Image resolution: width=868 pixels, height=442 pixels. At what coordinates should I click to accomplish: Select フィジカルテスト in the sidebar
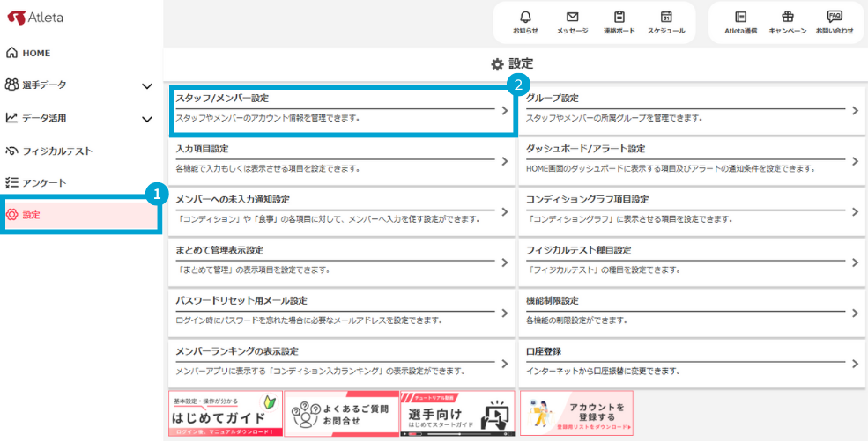(x=56, y=151)
